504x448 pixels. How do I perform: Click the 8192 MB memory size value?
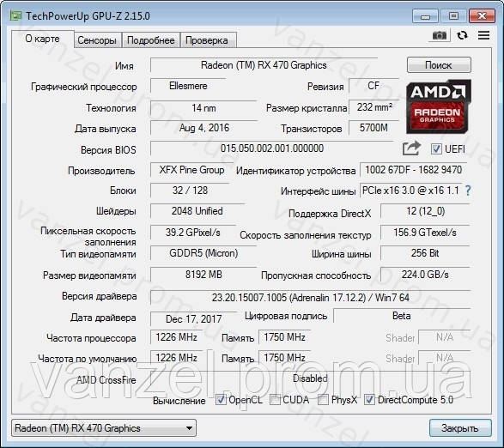point(203,275)
